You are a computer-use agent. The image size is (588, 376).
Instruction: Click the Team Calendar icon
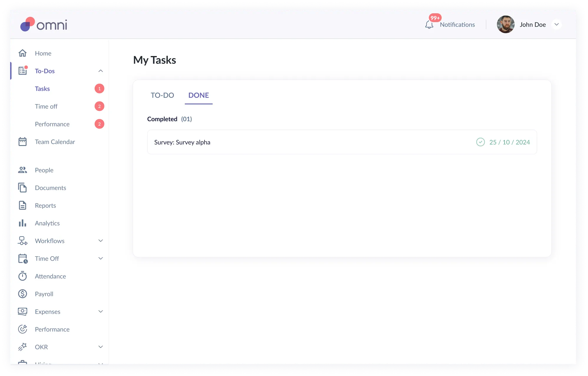tap(22, 142)
